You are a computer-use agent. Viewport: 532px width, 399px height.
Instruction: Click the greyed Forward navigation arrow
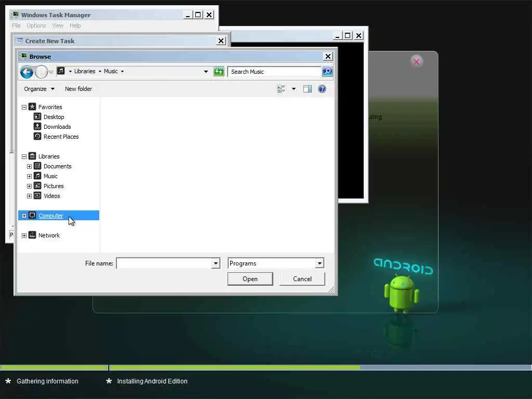pos(41,72)
